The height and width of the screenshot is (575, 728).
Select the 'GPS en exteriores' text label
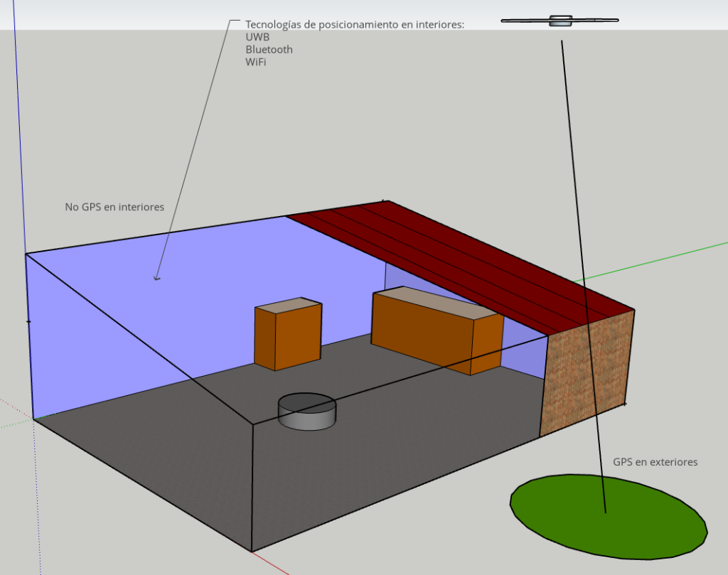[x=655, y=462]
